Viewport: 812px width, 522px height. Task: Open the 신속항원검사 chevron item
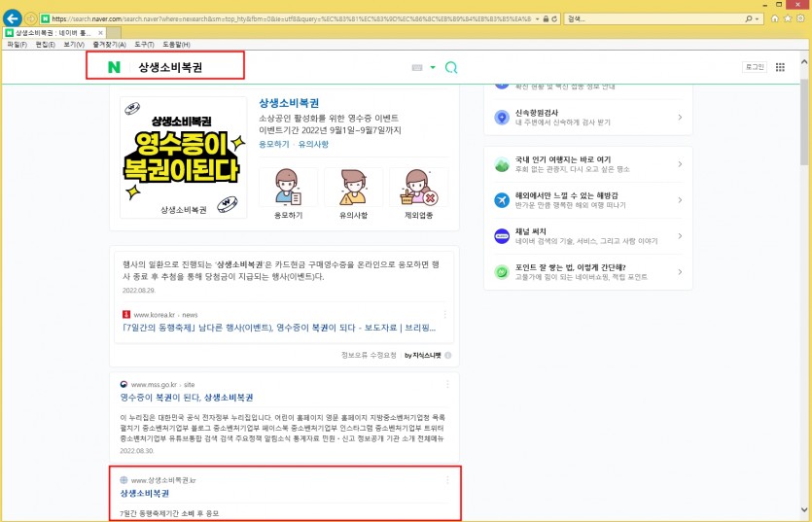[680, 118]
